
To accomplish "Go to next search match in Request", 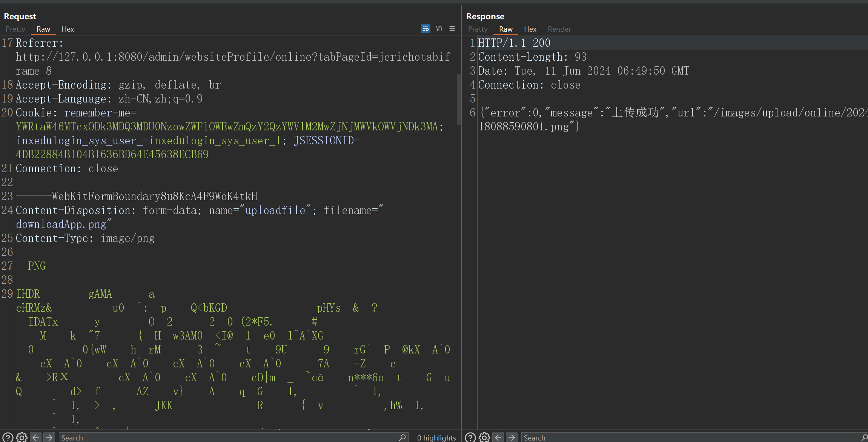I will (49, 437).
